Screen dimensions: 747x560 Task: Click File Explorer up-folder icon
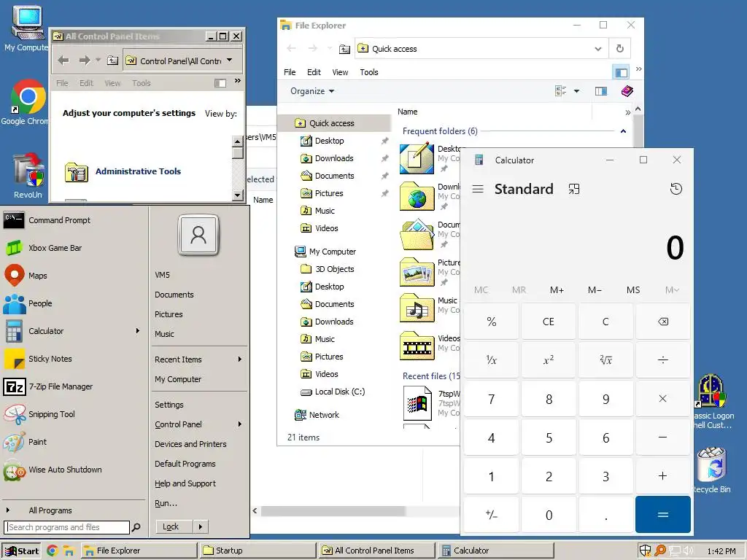344,49
